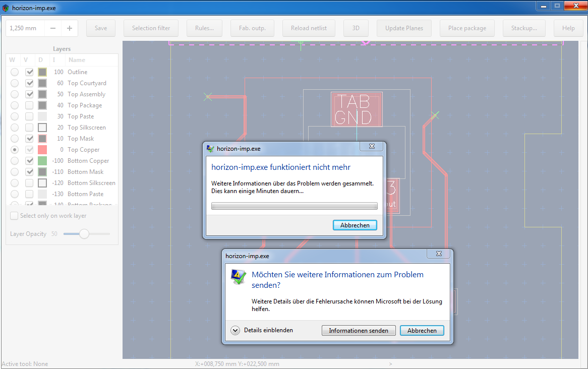Click the crash dialog progress bar

[295, 206]
